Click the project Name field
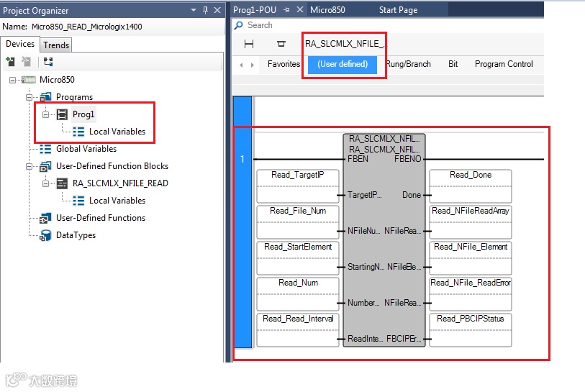 pos(126,27)
